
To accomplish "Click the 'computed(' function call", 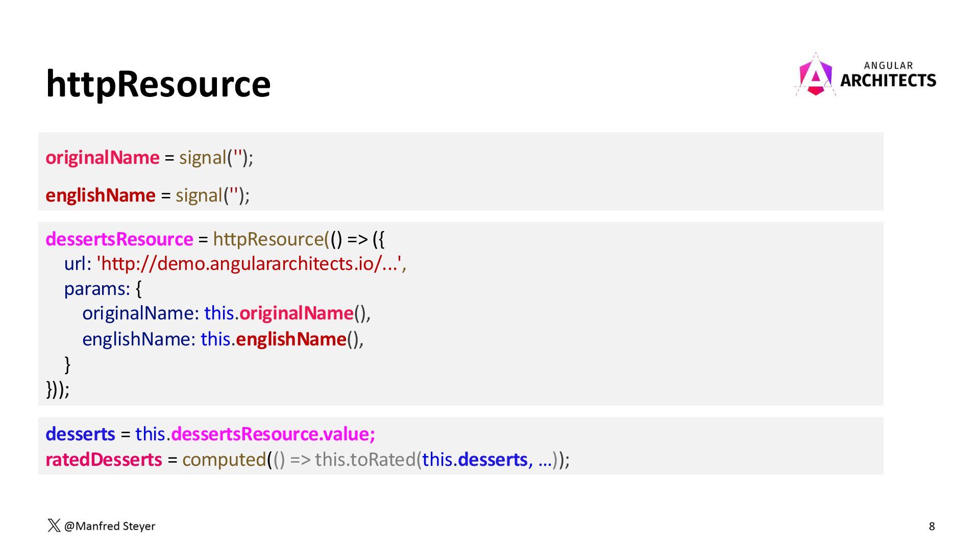I will [x=227, y=460].
